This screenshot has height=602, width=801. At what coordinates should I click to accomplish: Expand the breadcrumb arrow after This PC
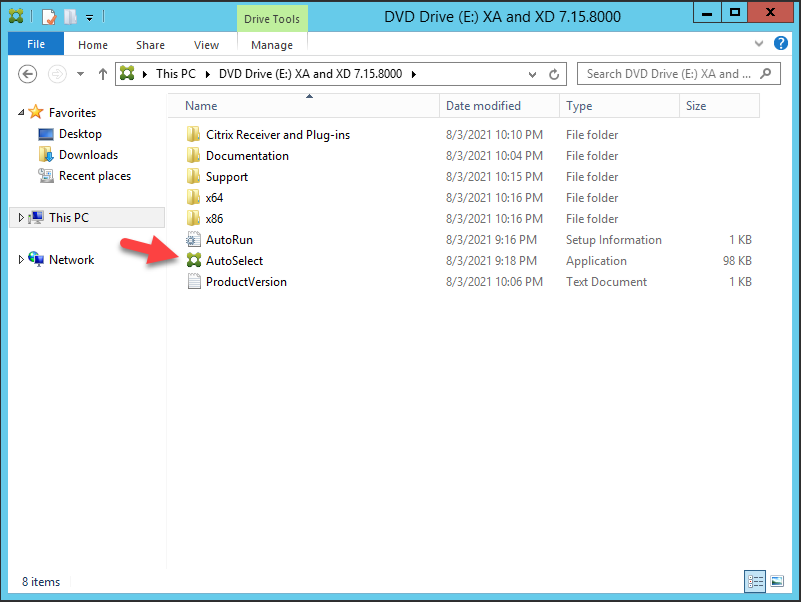click(x=208, y=74)
